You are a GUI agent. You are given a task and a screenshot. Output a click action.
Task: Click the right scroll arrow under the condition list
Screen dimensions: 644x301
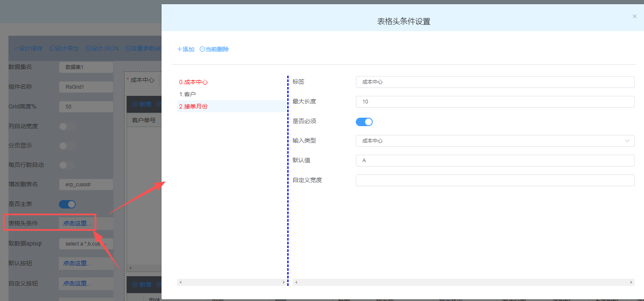pos(284,283)
